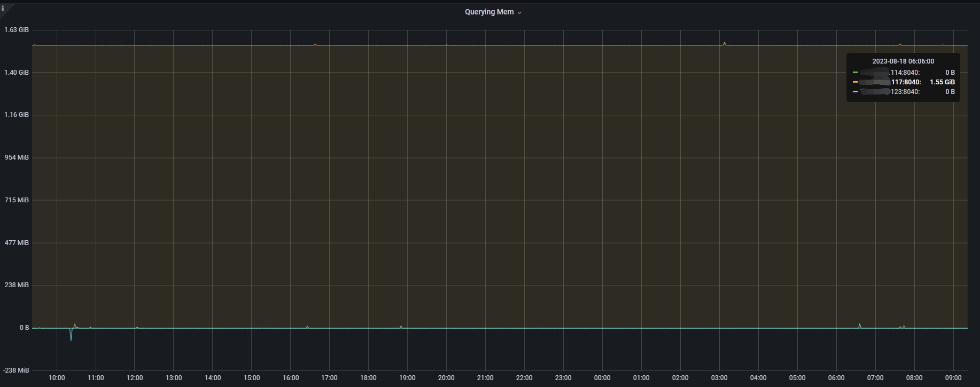
Task: Click the small spike near 19:00 baseline
Action: pyautogui.click(x=401, y=326)
